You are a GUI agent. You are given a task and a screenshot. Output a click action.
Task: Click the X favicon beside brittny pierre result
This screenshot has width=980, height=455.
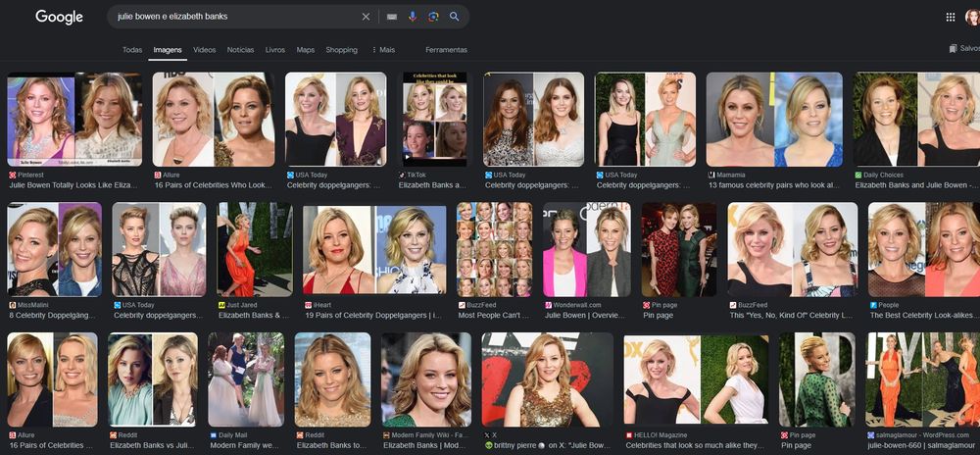487,435
